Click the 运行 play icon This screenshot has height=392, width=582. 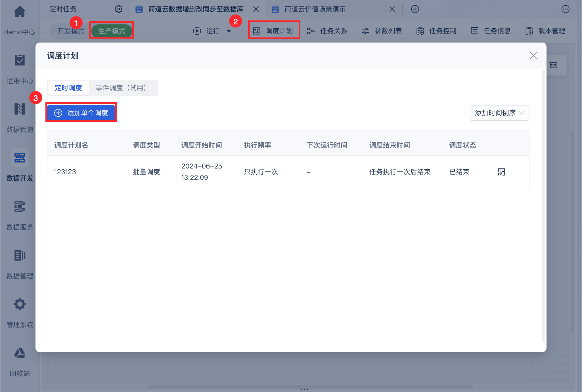tap(197, 31)
